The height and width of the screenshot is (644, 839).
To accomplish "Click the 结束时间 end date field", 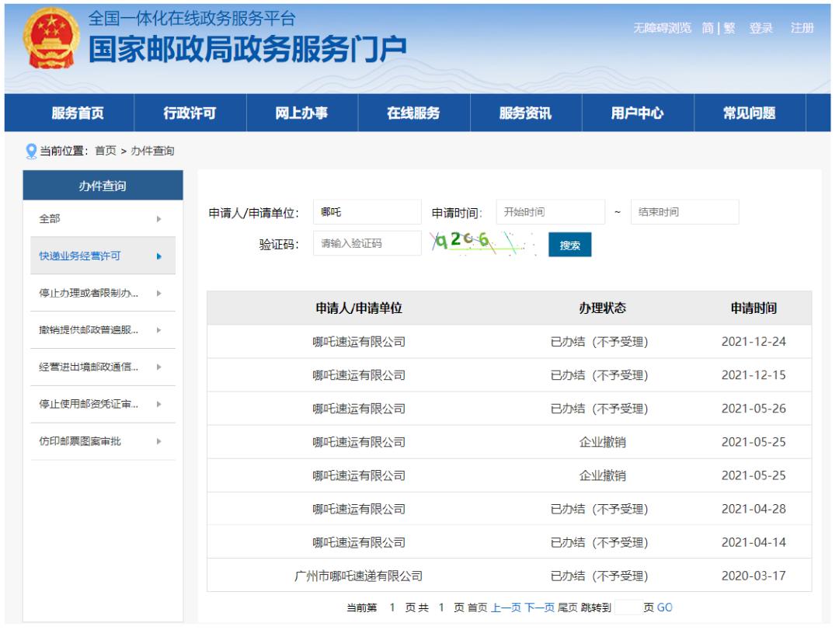I will coord(684,212).
